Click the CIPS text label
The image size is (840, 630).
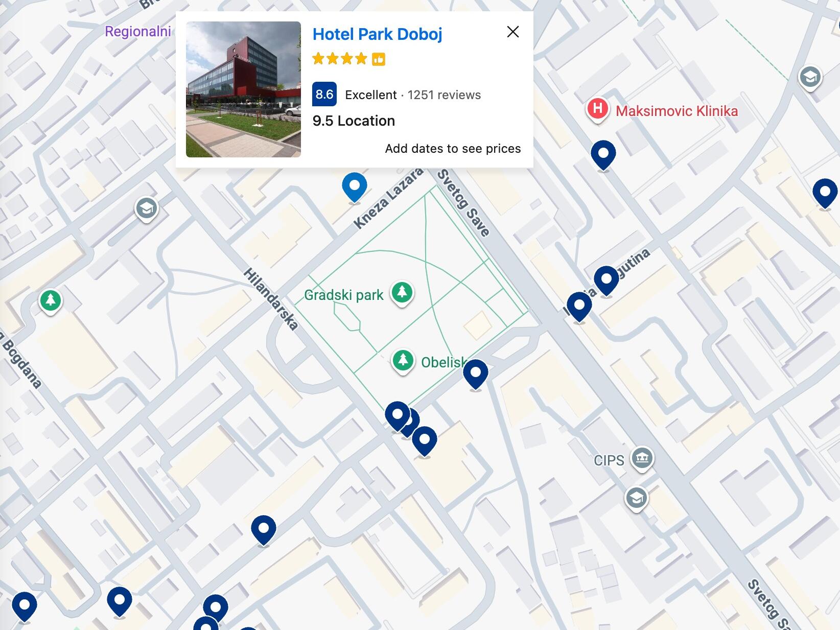click(609, 461)
